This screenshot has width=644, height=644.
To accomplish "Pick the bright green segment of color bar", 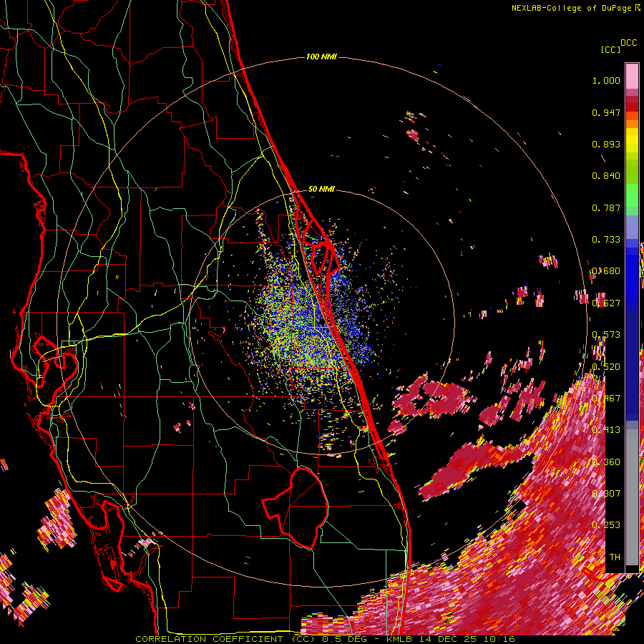I will tap(632, 195).
